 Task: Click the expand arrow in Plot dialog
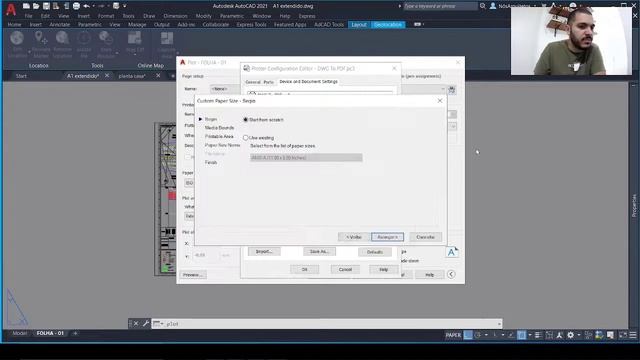(x=451, y=274)
